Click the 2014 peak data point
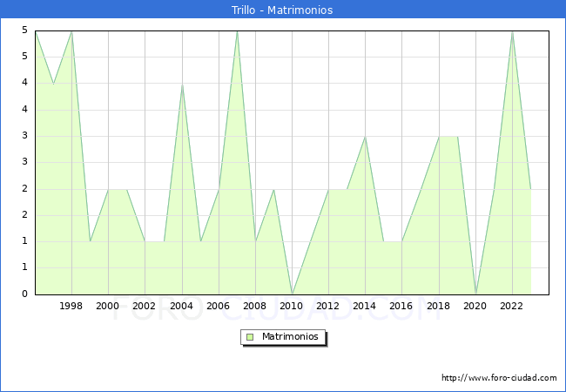This screenshot has width=566, height=392. (x=366, y=137)
